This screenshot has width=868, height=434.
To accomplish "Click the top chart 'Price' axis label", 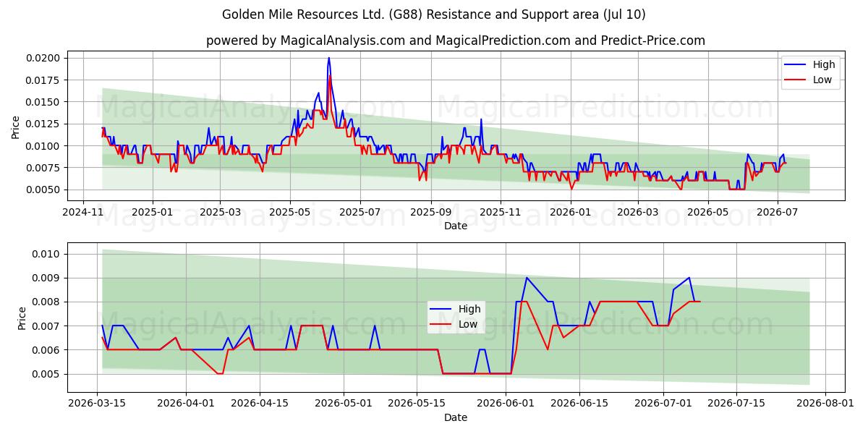I will [16, 126].
